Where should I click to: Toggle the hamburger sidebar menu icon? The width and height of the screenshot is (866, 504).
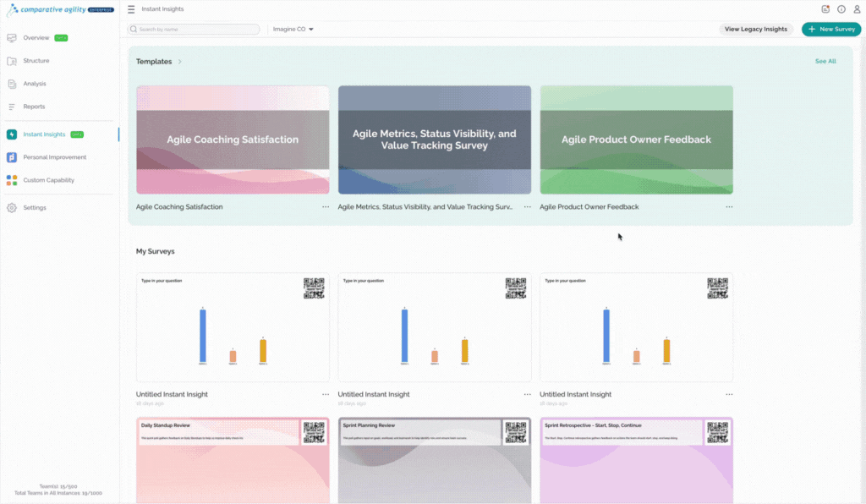131,9
